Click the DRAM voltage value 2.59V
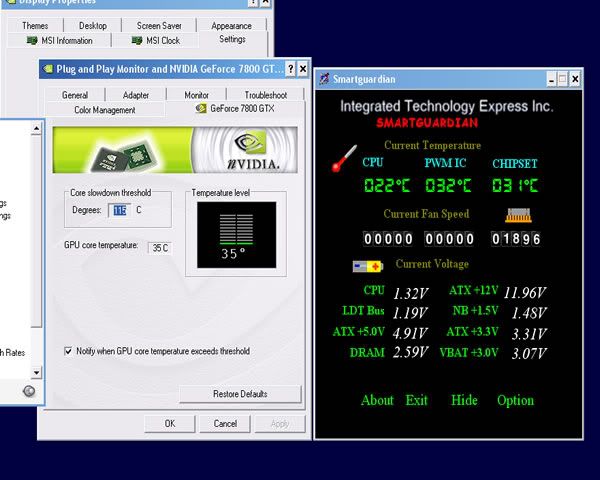This screenshot has width=600, height=480. [410, 352]
